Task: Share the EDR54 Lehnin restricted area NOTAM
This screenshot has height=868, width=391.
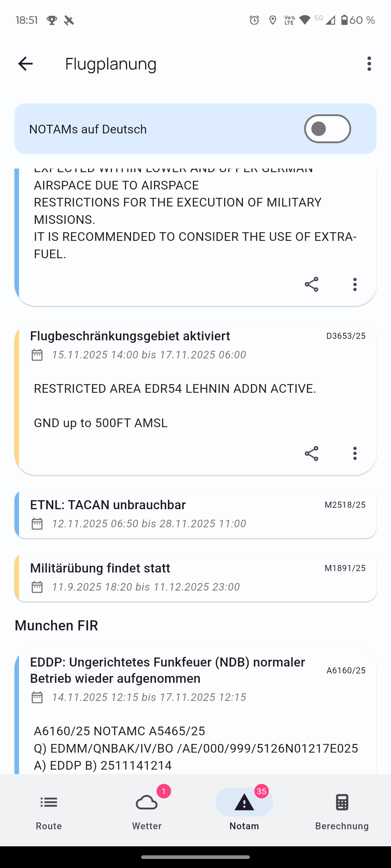Action: pos(311,453)
